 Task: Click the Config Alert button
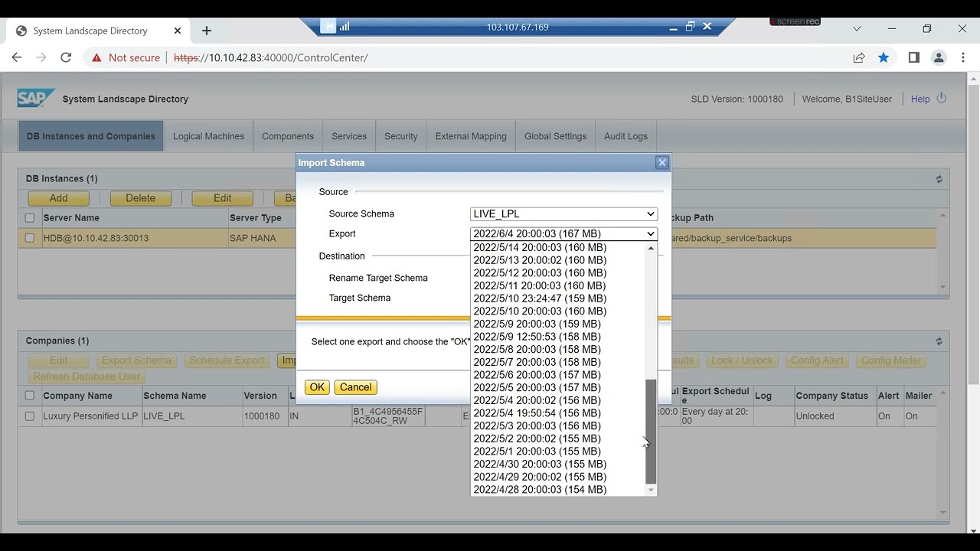817,360
